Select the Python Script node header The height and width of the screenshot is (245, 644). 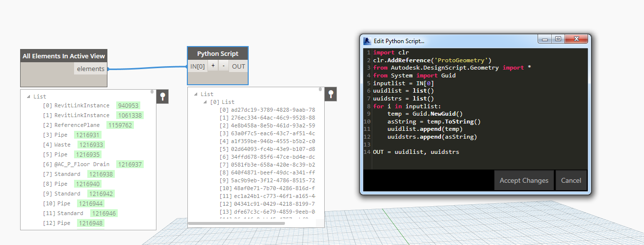click(218, 53)
